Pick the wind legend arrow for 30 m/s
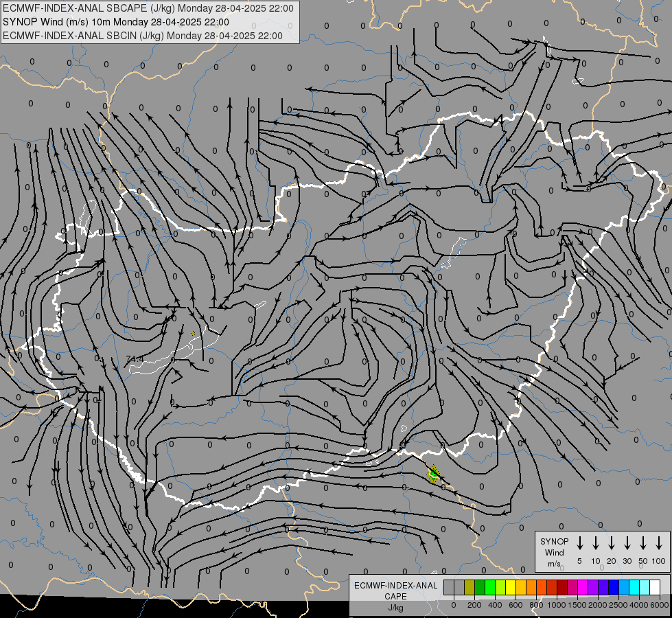This screenshot has height=618, width=672. [627, 543]
